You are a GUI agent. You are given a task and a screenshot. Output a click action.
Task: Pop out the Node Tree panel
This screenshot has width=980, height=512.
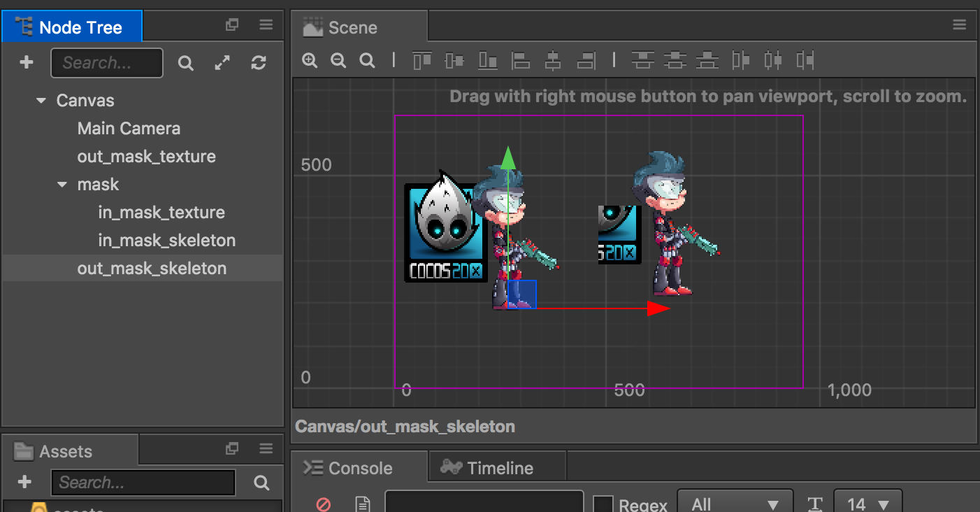click(x=232, y=25)
